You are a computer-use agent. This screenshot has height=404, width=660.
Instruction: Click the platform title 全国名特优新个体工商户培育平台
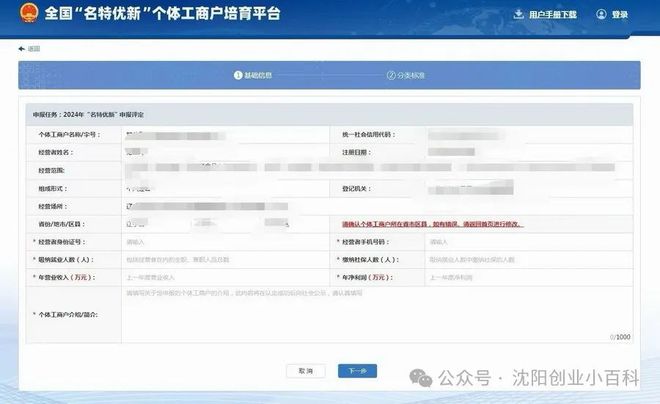click(x=162, y=13)
